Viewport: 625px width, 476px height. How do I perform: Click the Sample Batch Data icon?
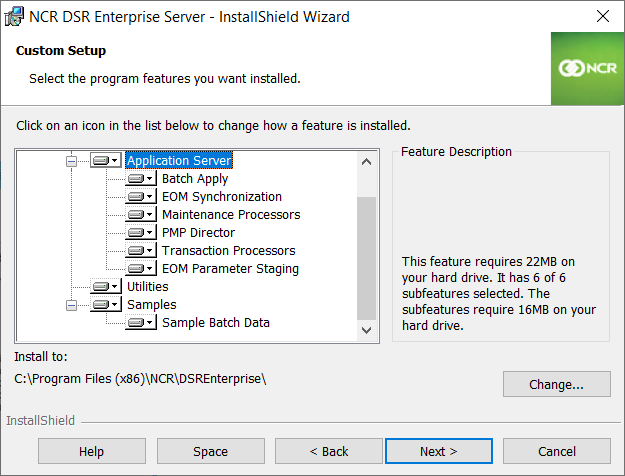[x=141, y=323]
